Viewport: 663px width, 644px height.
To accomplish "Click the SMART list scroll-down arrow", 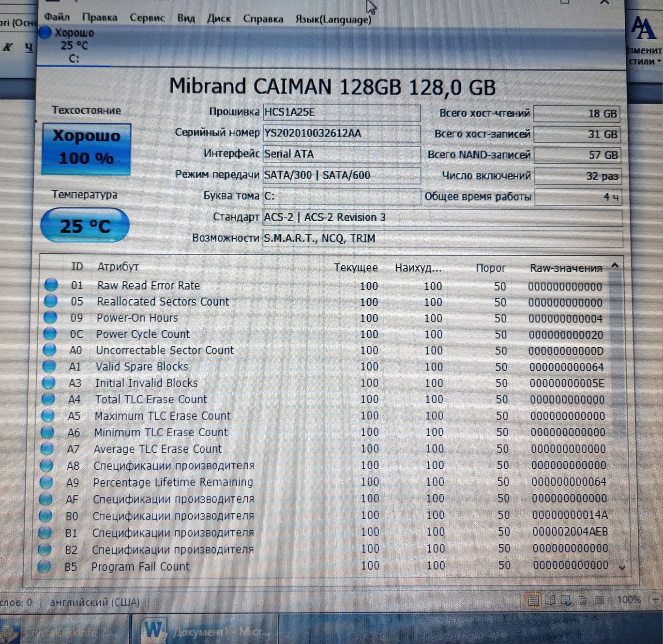I will pos(622,567).
